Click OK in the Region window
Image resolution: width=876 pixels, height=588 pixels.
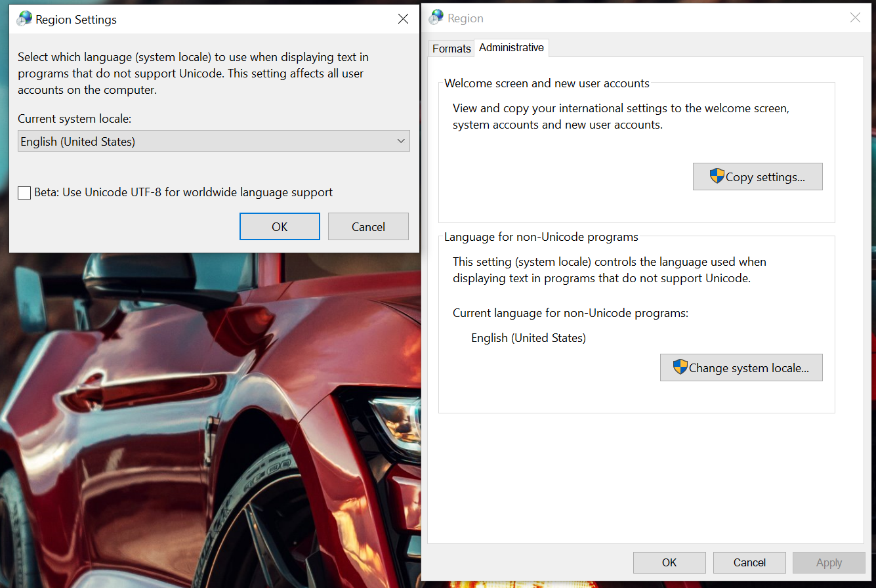click(x=669, y=562)
